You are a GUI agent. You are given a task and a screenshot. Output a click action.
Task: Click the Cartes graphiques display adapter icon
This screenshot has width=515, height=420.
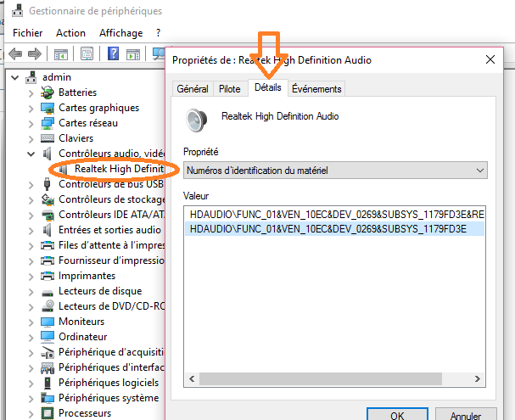[48, 108]
